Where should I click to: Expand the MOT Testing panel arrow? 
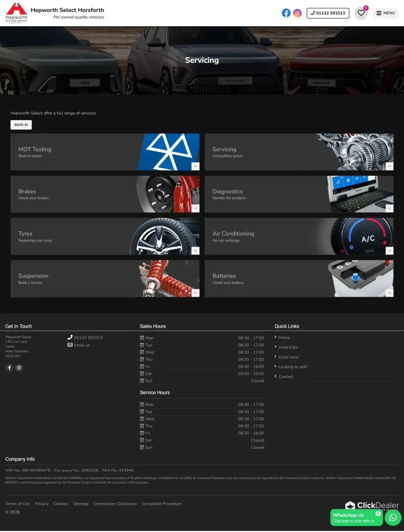pyautogui.click(x=196, y=166)
